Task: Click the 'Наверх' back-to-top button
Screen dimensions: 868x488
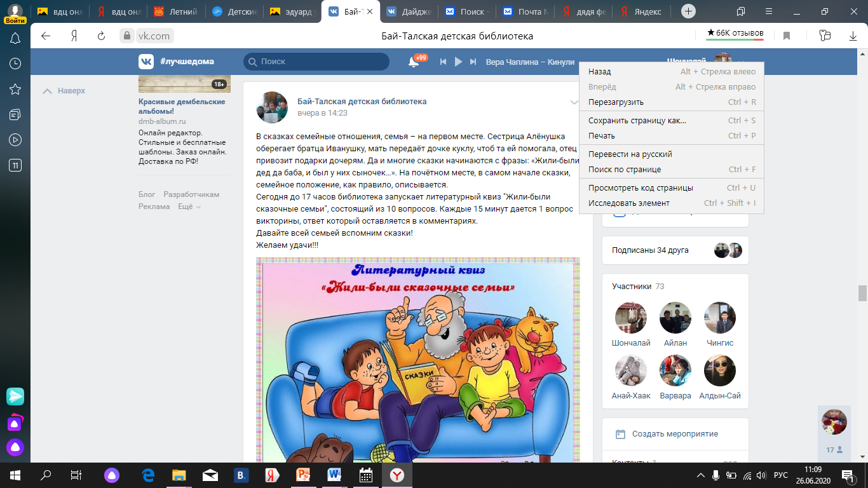Action: pyautogui.click(x=64, y=91)
